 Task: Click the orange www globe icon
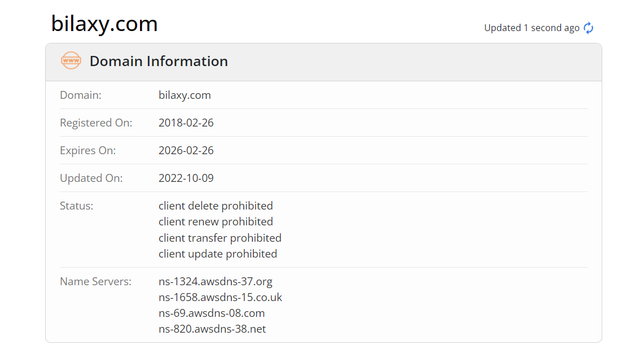(x=71, y=60)
